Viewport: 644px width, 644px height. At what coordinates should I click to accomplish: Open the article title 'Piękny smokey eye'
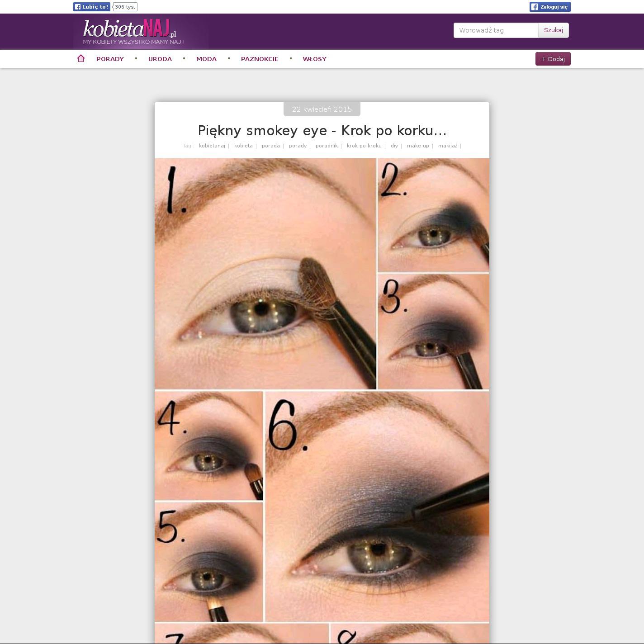click(x=322, y=130)
